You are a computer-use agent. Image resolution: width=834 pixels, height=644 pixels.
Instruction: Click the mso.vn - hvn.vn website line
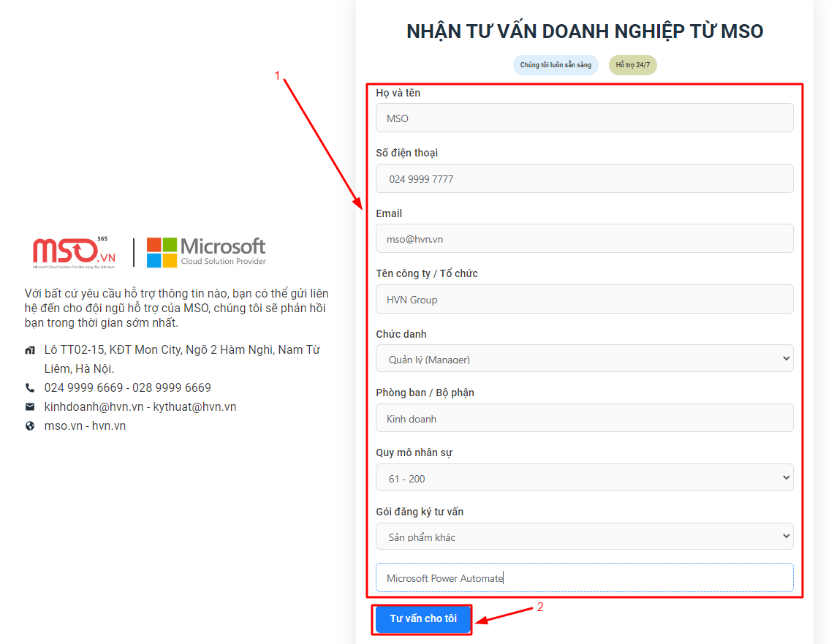pyautogui.click(x=85, y=426)
